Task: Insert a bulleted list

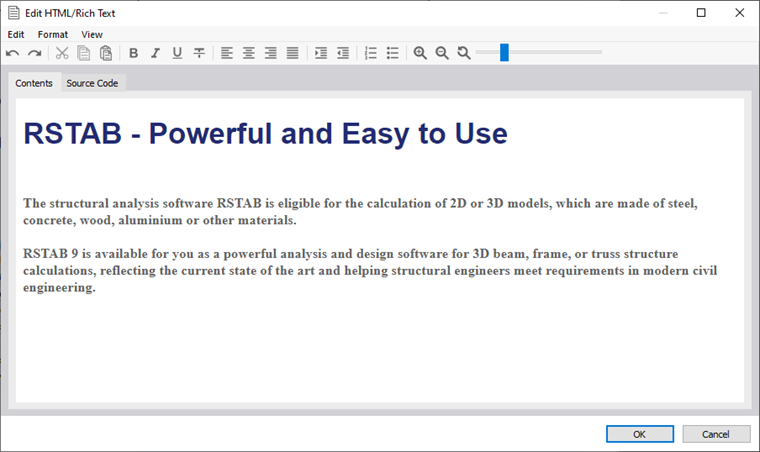Action: [393, 53]
